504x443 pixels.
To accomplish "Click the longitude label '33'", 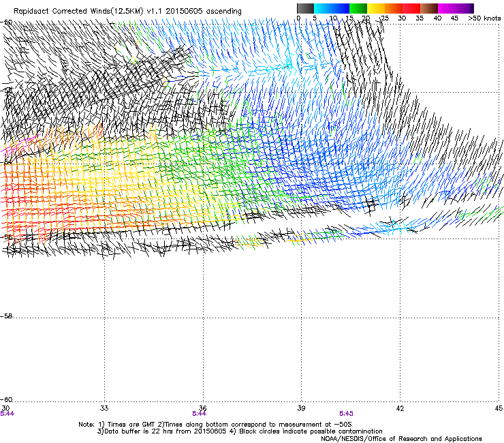I will [104, 408].
